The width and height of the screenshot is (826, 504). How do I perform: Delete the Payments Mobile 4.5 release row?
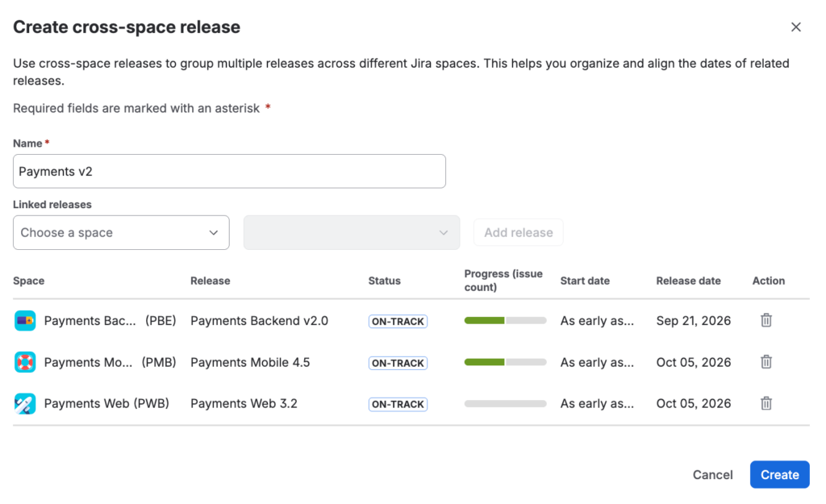point(766,361)
